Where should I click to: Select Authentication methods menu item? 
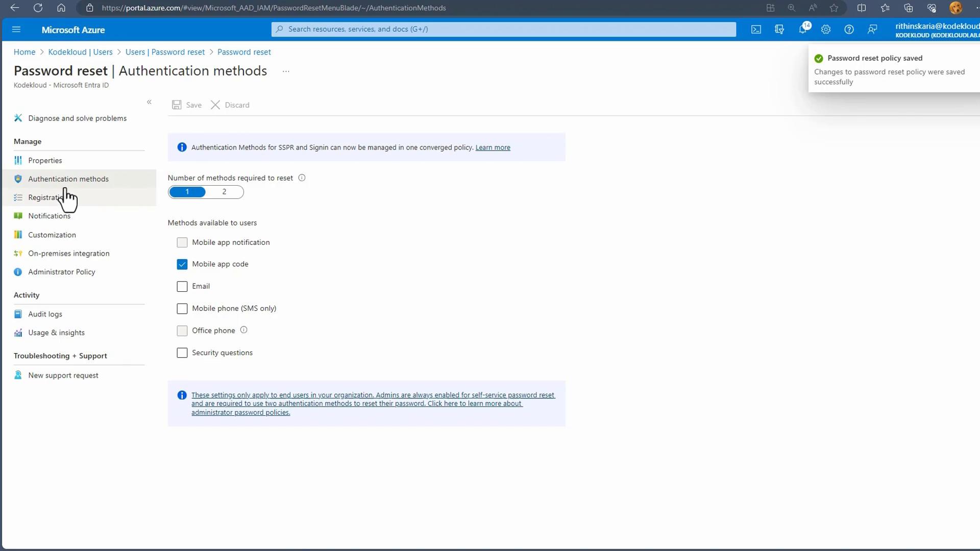[x=79, y=179]
